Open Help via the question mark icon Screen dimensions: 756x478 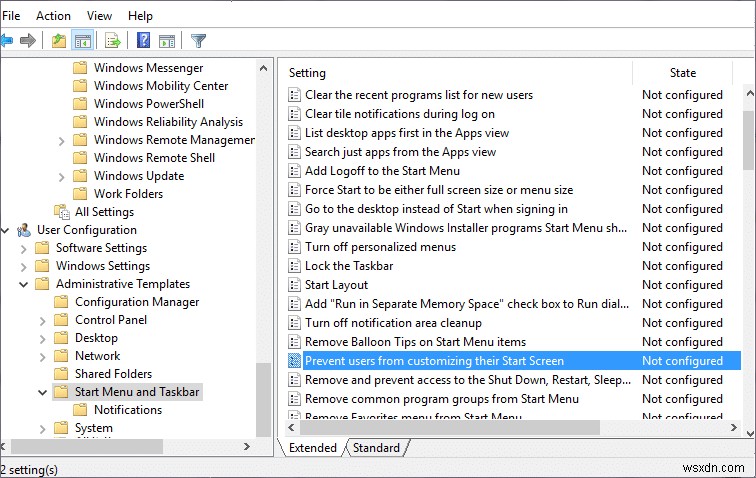click(x=143, y=41)
